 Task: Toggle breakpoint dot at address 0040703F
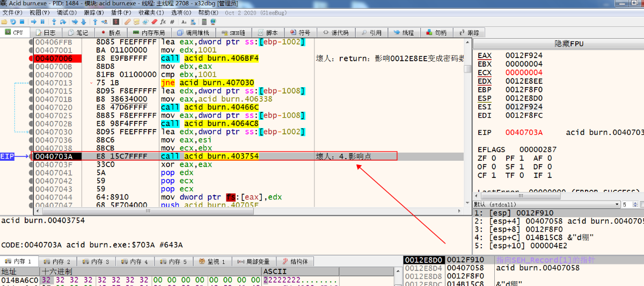point(30,165)
